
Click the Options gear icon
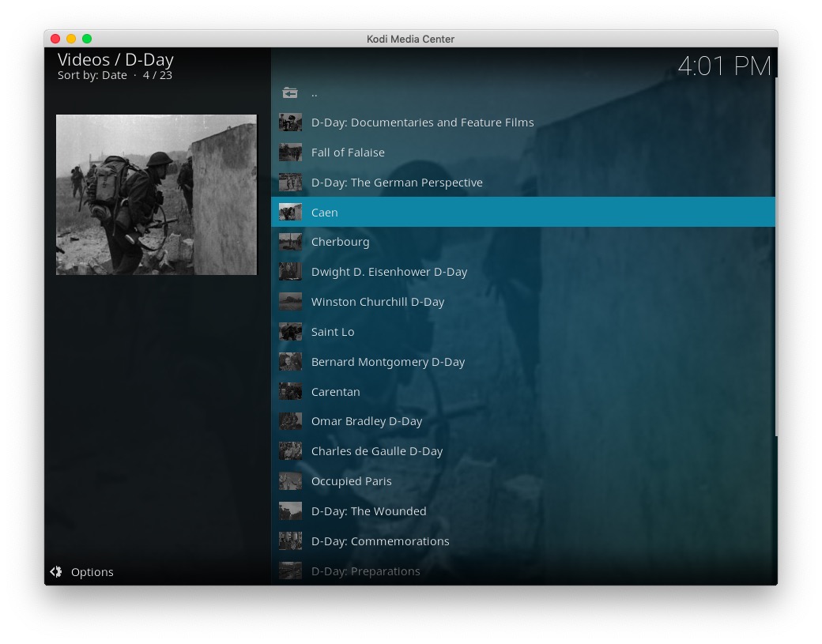(56, 571)
